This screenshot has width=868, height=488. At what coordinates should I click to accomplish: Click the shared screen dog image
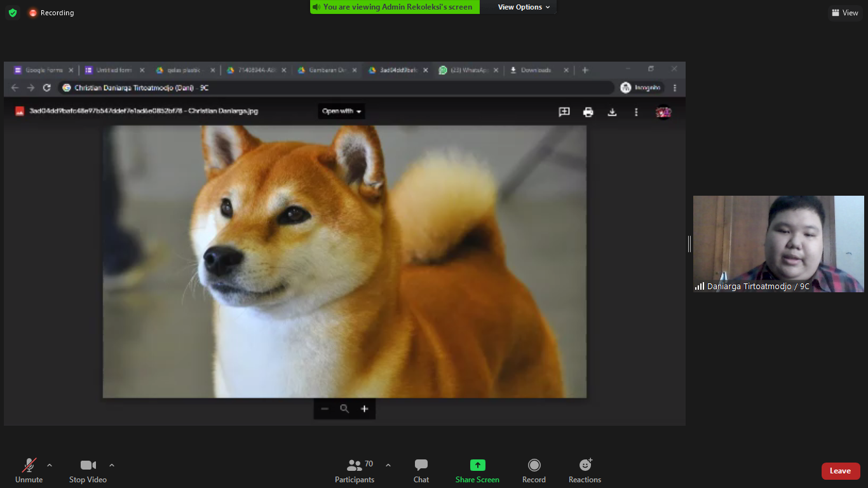344,261
